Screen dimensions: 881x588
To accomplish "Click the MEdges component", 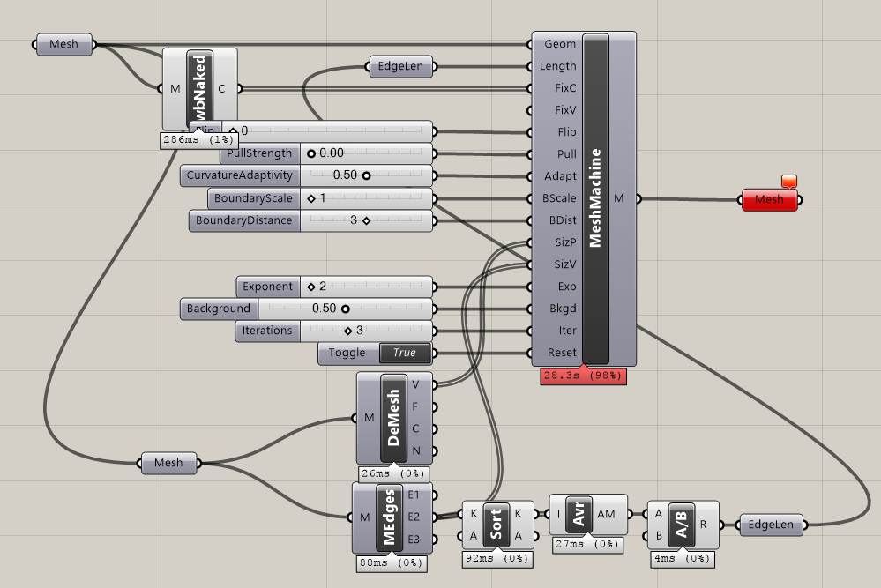I will pyautogui.click(x=390, y=517).
